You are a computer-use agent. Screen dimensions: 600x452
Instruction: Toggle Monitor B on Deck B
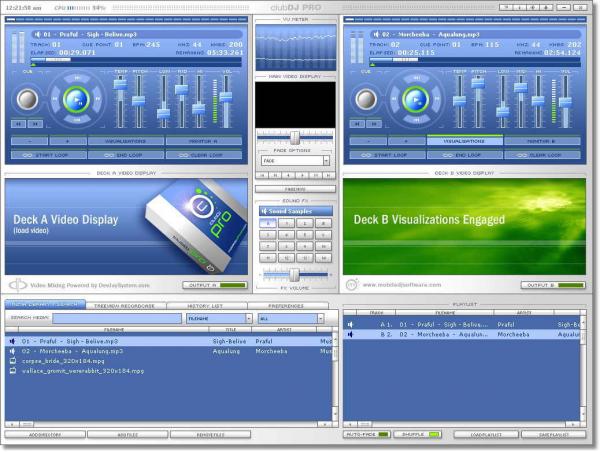coord(542,141)
